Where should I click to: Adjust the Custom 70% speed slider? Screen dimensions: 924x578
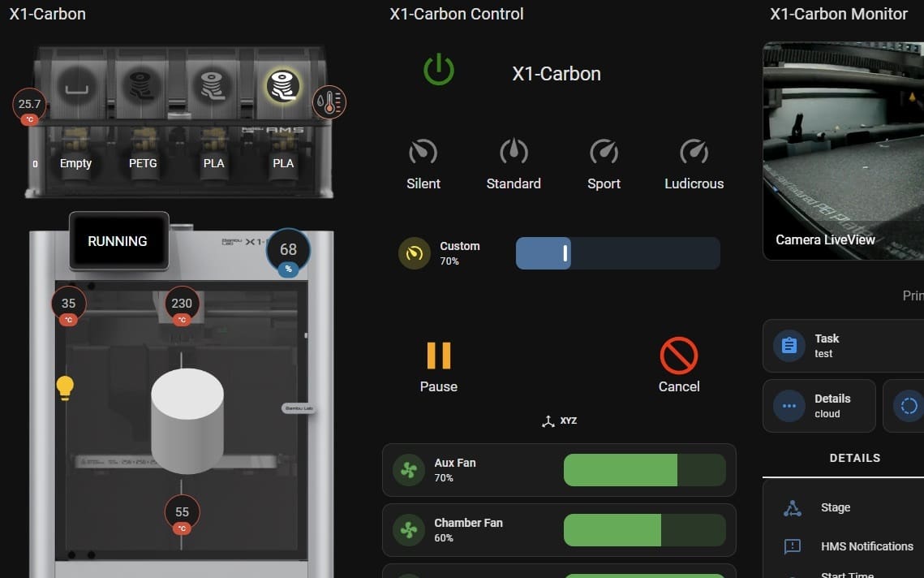coord(617,253)
